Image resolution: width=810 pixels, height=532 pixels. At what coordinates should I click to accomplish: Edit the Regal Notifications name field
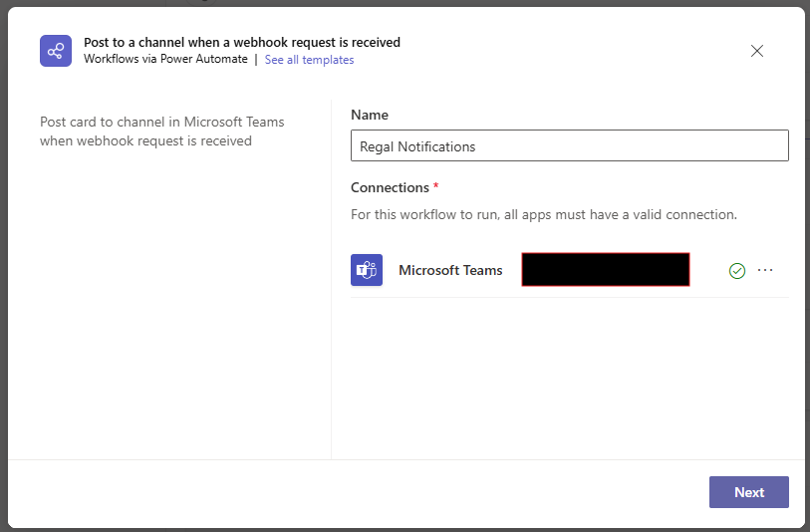[x=569, y=145]
